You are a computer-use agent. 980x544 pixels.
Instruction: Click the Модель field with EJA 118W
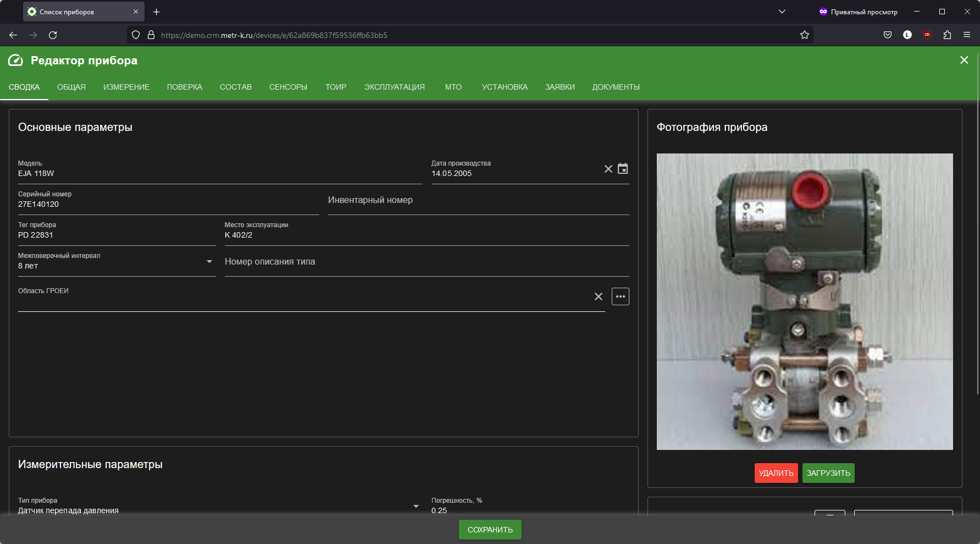(220, 173)
